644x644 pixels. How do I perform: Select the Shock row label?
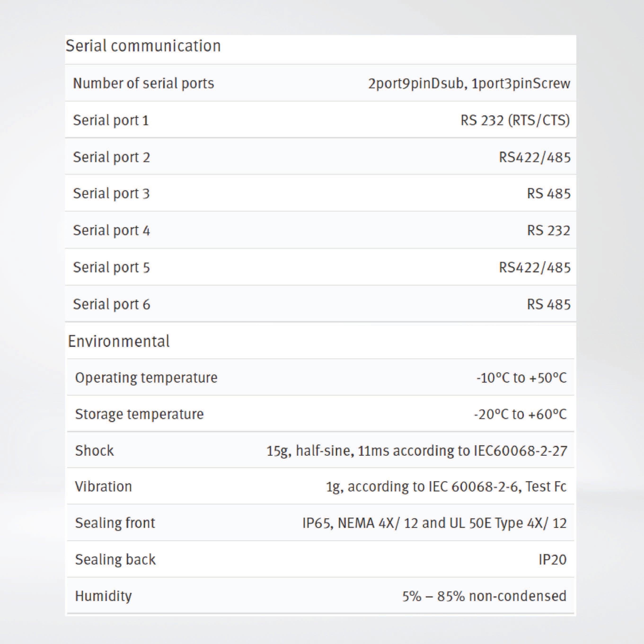click(x=94, y=451)
